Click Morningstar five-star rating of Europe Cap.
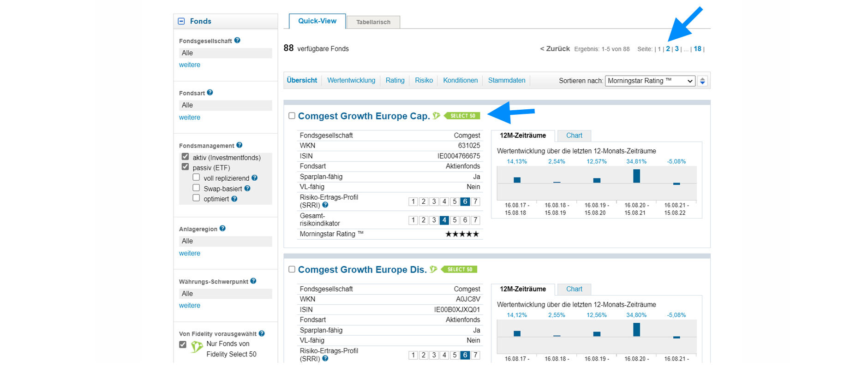868x373 pixels. [462, 234]
